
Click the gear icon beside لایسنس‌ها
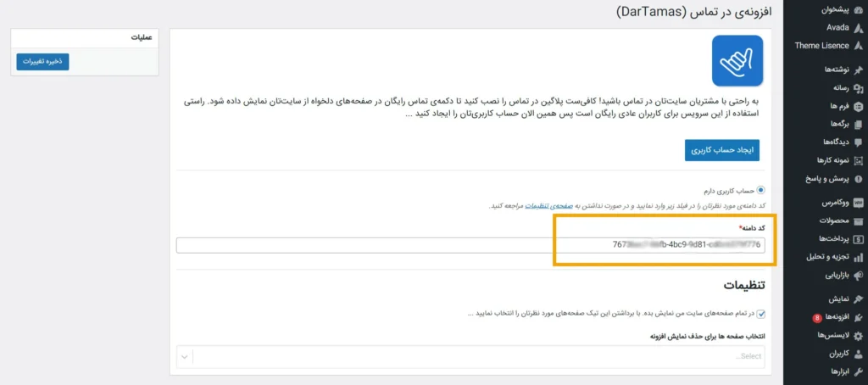(858, 335)
